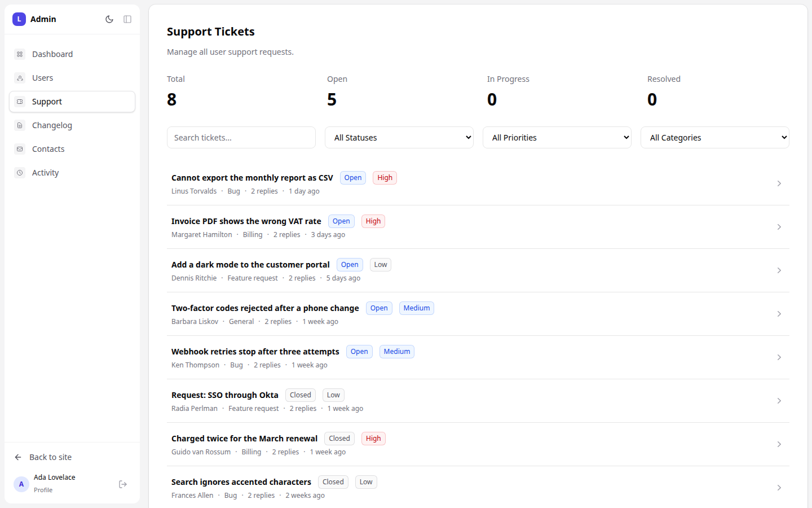This screenshot has width=812, height=508.
Task: Expand the dark mode ticket chevron
Action: (779, 270)
